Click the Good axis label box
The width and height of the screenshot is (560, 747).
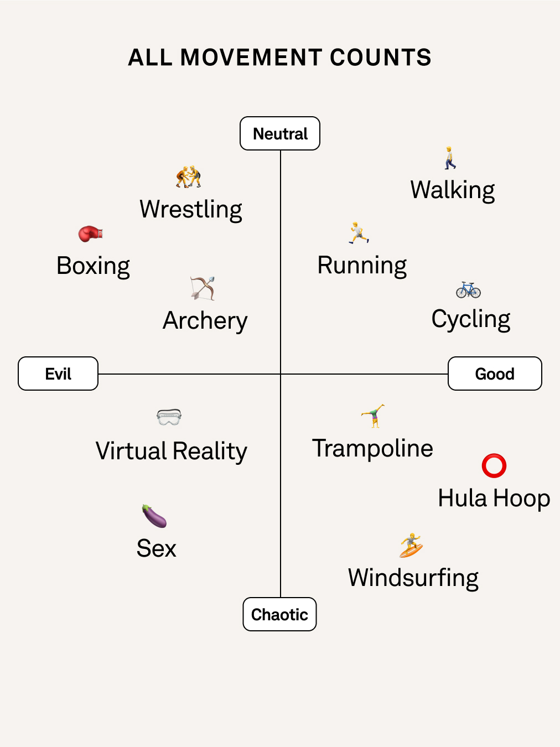click(x=495, y=373)
